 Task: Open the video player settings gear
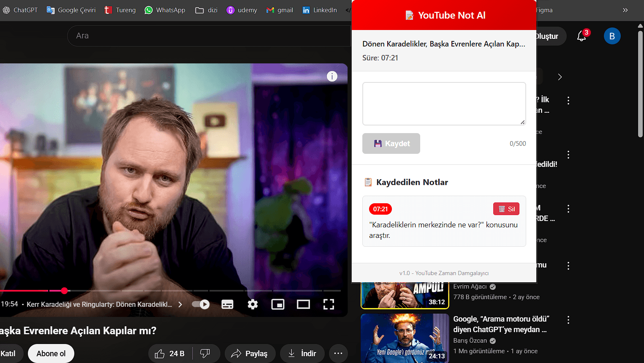pyautogui.click(x=253, y=304)
